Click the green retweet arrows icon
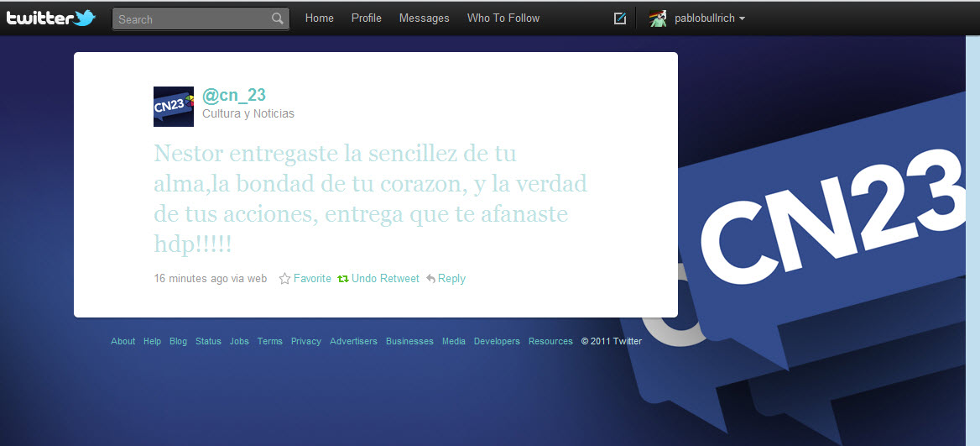Image resolution: width=980 pixels, height=446 pixels. [x=343, y=279]
